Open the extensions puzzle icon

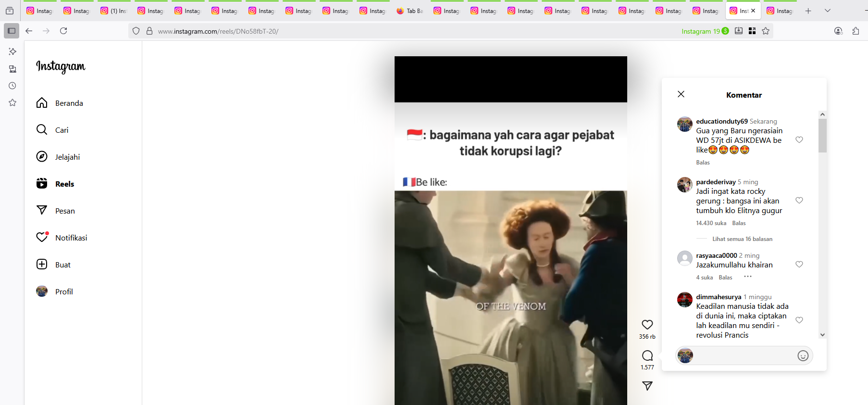pos(856,31)
